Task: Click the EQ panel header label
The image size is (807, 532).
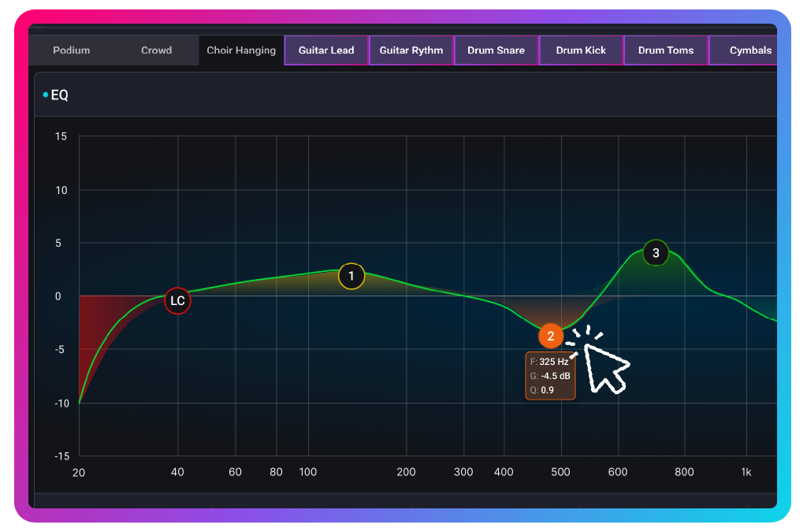Action: pos(61,95)
